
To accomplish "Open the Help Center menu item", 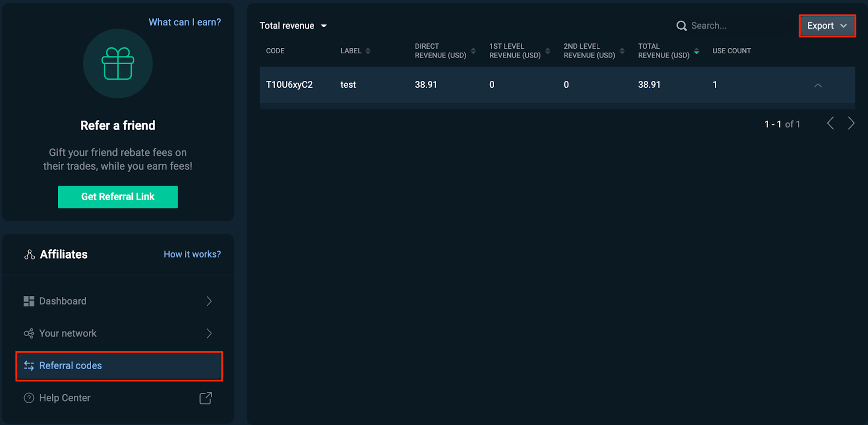I will [x=119, y=398].
